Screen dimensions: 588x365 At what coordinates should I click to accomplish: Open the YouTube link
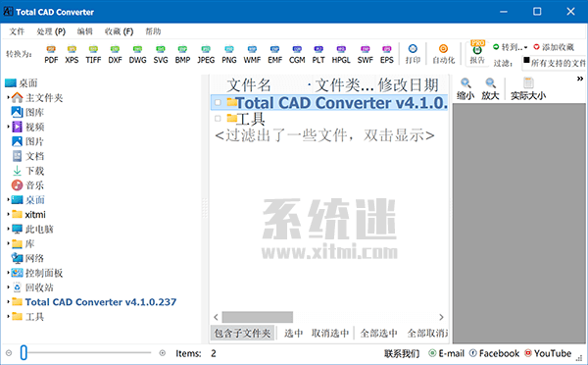pos(548,353)
